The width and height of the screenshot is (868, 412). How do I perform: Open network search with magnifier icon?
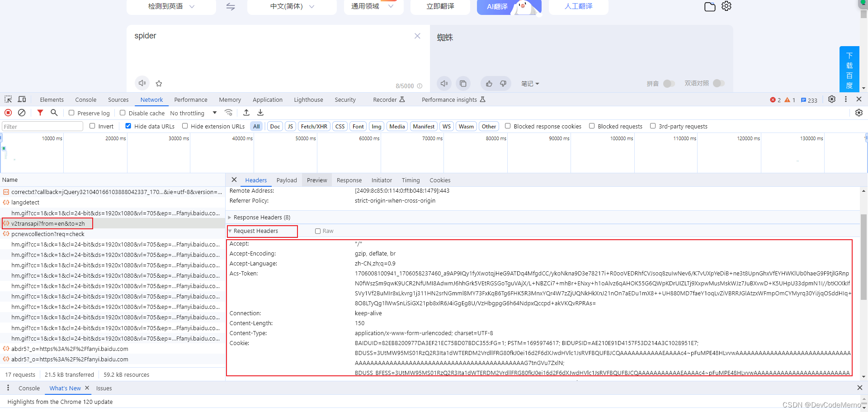click(x=54, y=113)
